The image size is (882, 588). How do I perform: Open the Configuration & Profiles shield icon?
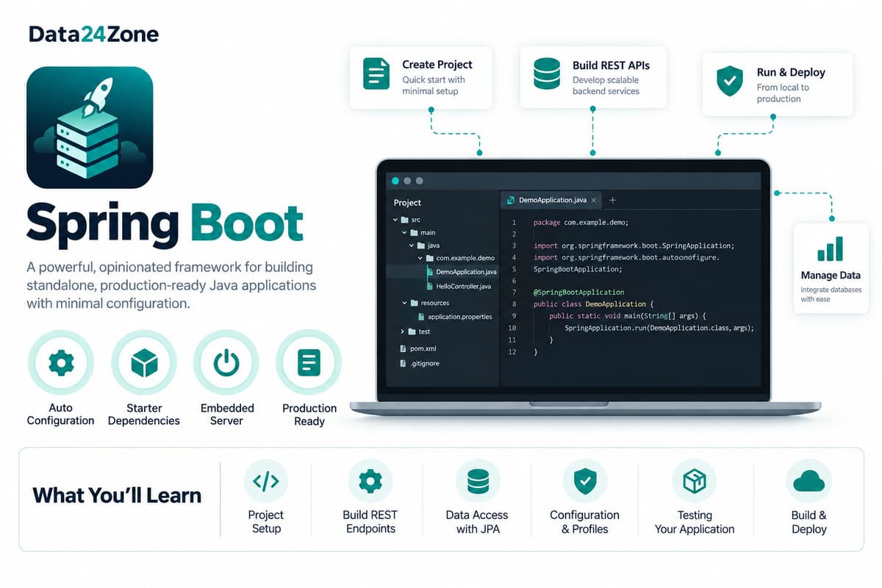(585, 481)
